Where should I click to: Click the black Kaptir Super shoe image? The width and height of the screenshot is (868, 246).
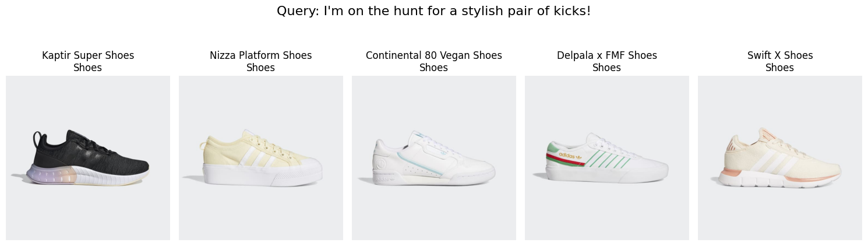[x=88, y=158]
